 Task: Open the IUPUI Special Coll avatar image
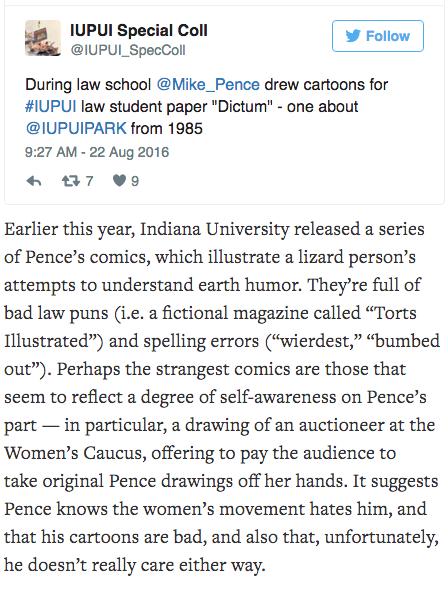tap(43, 38)
